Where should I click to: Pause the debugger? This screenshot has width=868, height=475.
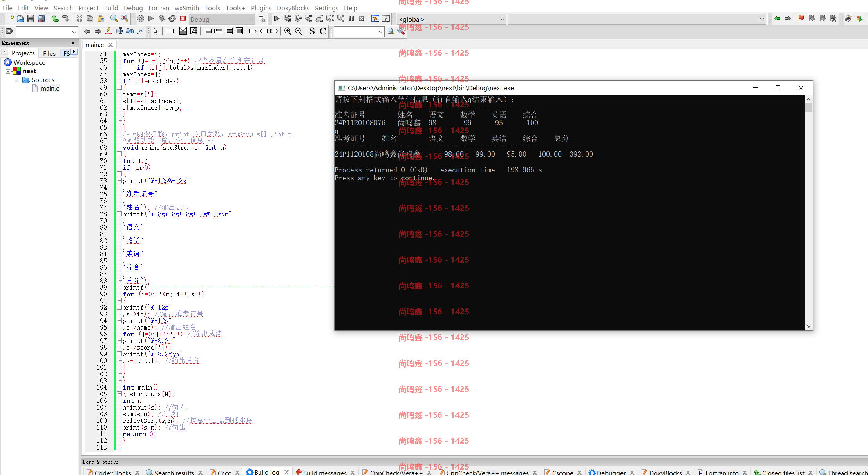[x=351, y=18]
